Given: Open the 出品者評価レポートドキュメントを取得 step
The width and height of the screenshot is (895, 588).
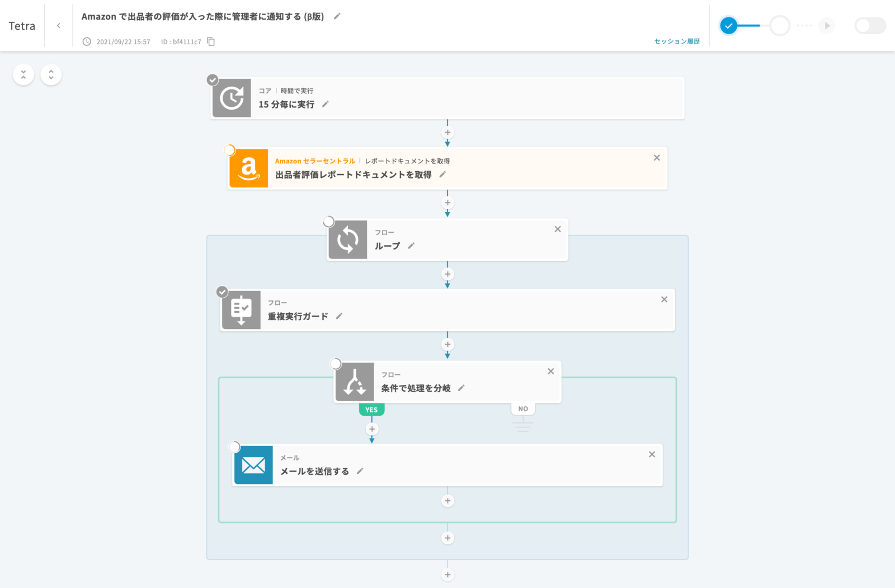Looking at the screenshot, I should tap(354, 175).
